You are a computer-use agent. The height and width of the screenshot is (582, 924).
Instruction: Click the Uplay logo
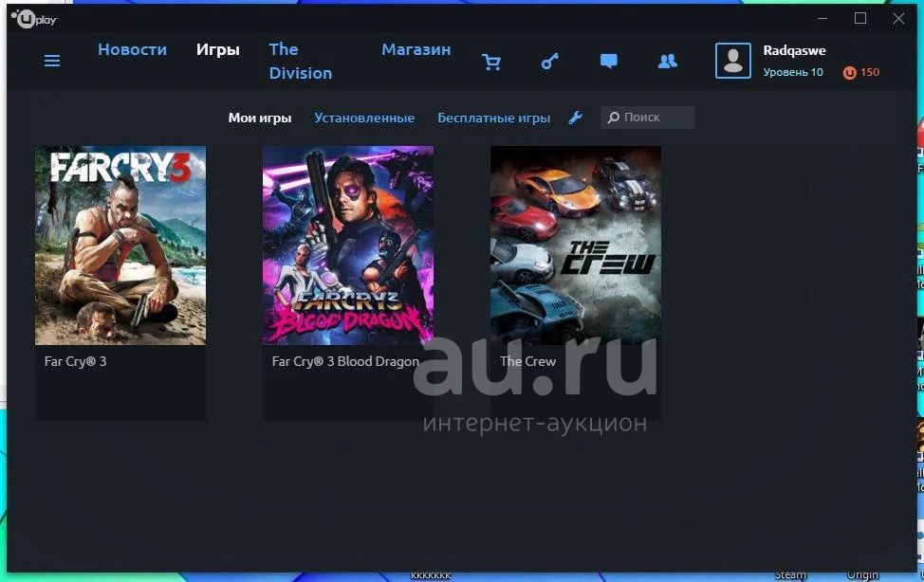[x=34, y=19]
